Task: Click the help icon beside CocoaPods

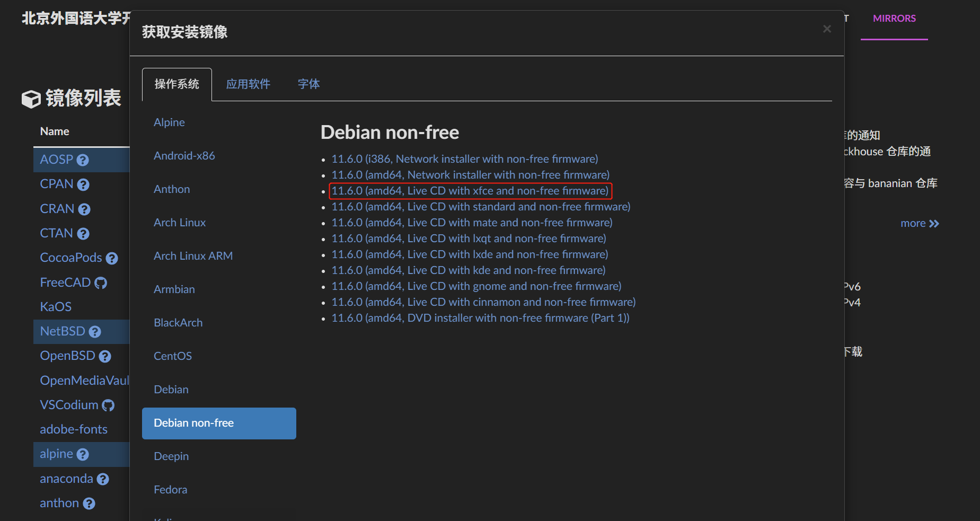Action: click(x=112, y=258)
